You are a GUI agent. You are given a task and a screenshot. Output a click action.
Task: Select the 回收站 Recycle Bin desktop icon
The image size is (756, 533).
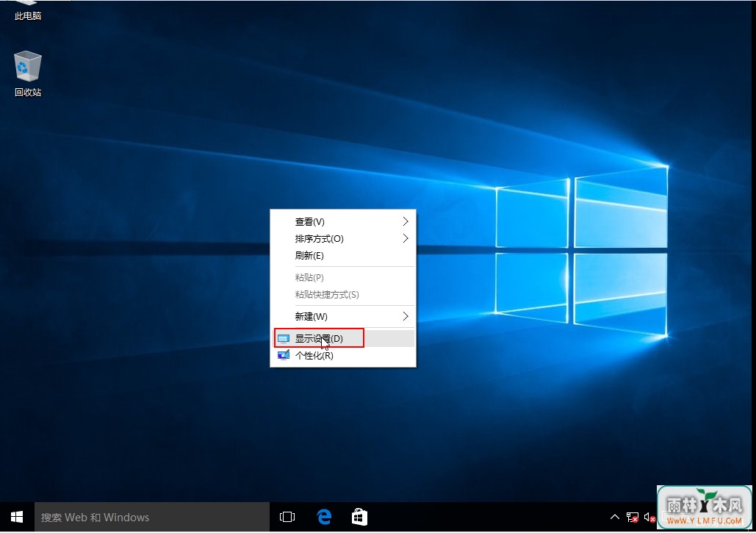(27, 74)
